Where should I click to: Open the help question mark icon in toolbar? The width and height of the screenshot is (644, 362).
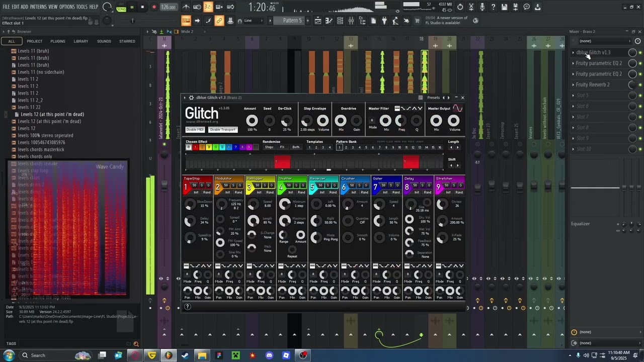493,7
